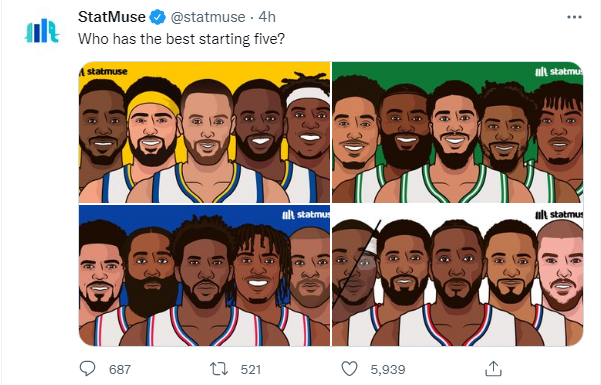
Task: Click the 687 replies count
Action: (120, 370)
